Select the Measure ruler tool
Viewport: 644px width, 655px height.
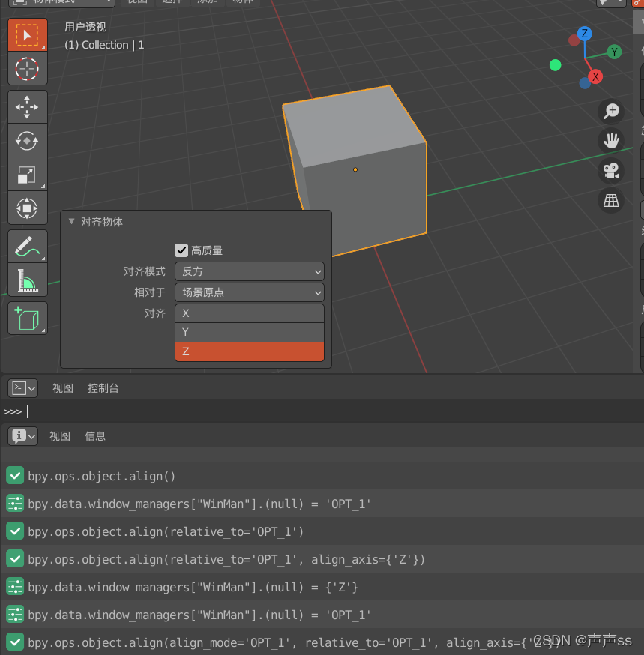point(28,280)
